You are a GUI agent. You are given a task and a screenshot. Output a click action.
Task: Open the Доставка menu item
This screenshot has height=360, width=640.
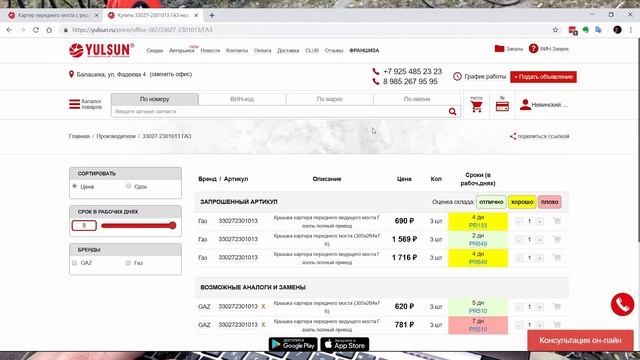tap(288, 51)
